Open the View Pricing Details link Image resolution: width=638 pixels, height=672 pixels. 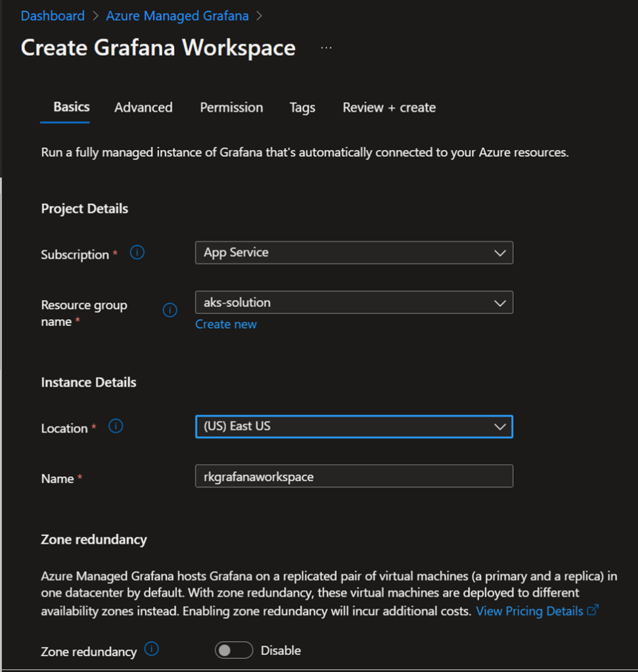(530, 611)
